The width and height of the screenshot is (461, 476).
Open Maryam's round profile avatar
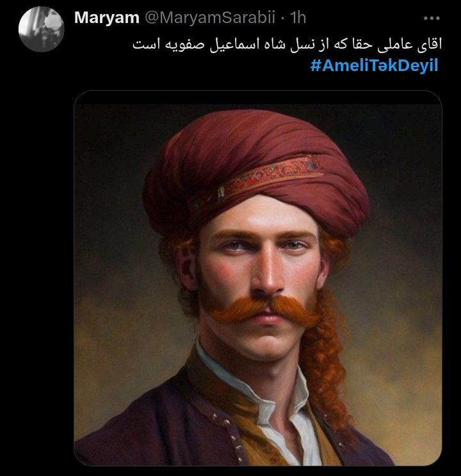tap(42, 29)
